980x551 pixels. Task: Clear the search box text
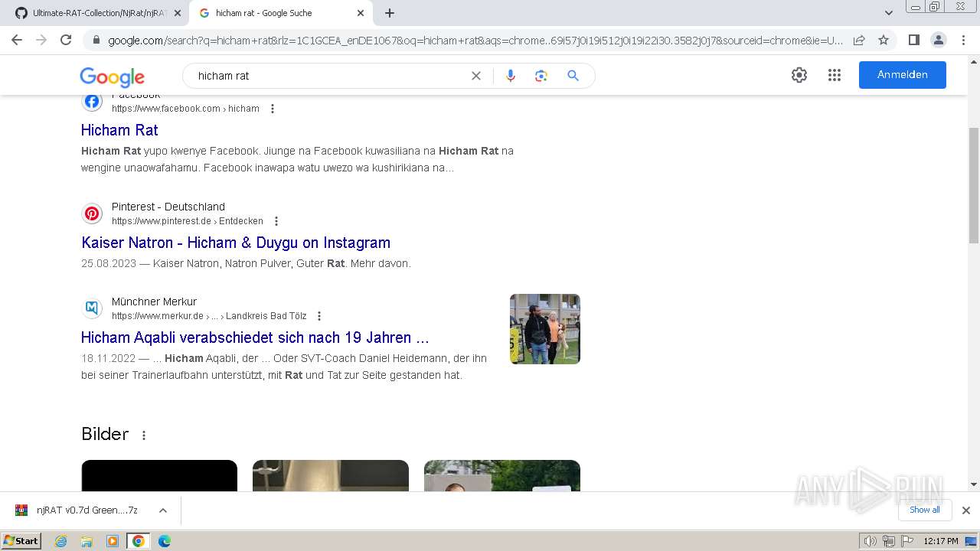[476, 76]
